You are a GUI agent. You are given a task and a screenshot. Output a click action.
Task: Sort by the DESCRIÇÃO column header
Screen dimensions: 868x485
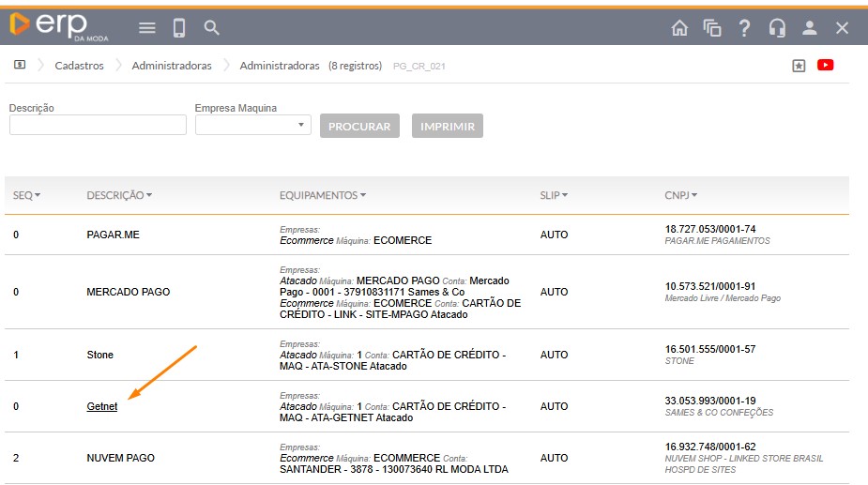tap(118, 195)
